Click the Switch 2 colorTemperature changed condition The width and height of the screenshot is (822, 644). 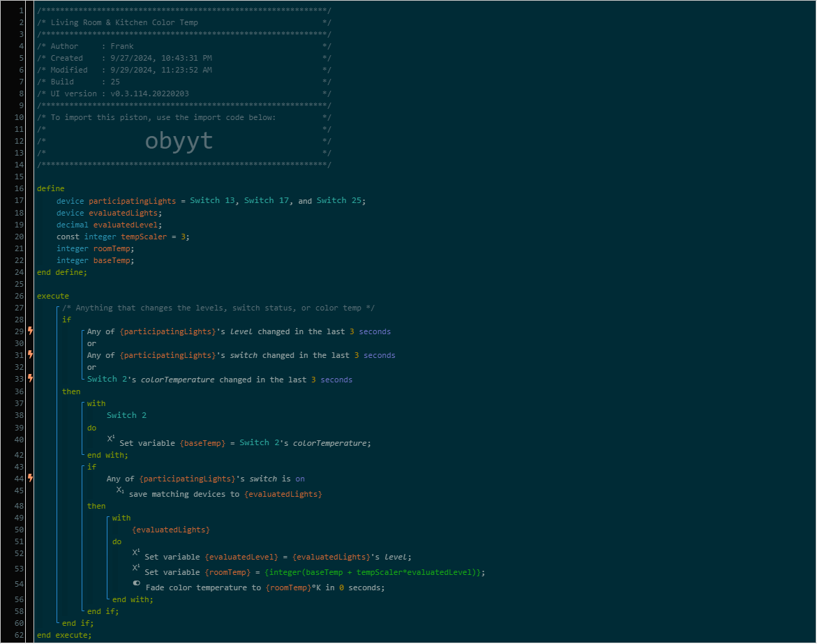pos(221,380)
